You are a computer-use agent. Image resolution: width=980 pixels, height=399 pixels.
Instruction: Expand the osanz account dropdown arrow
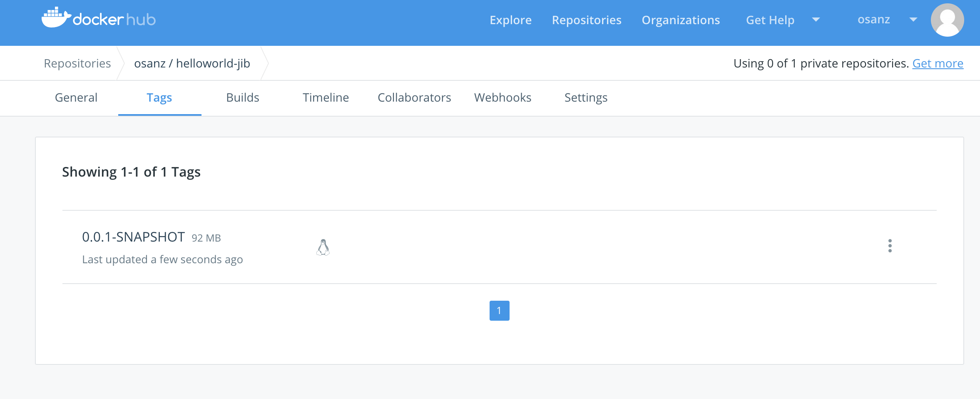tap(913, 20)
